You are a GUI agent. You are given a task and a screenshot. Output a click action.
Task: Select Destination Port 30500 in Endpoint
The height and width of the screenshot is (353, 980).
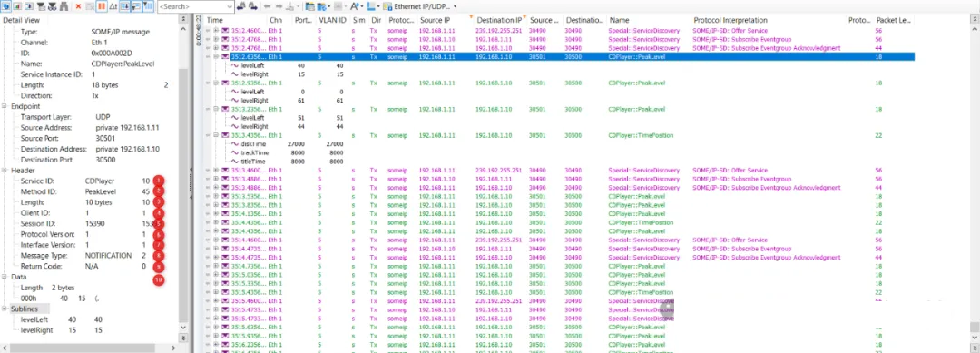click(105, 160)
